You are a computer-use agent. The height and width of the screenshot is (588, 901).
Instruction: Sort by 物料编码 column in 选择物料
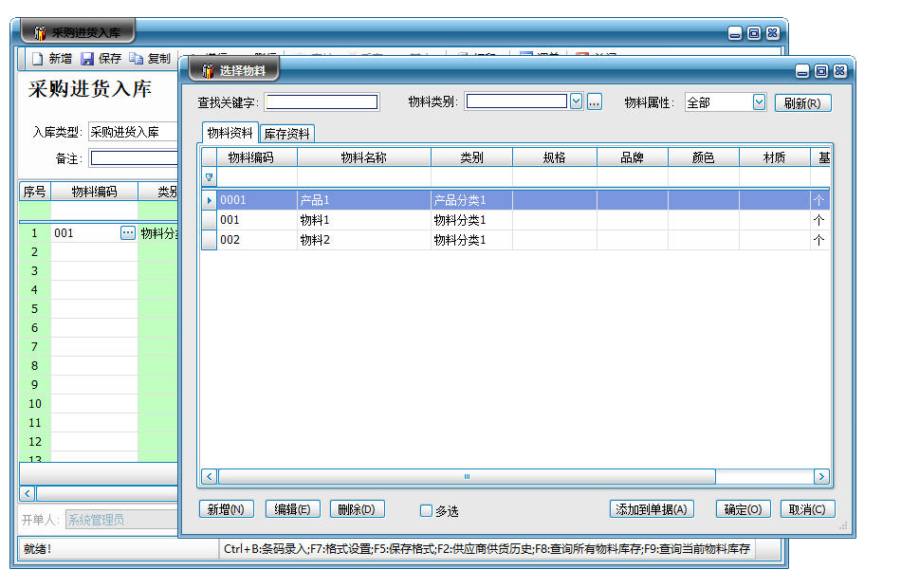tap(257, 157)
